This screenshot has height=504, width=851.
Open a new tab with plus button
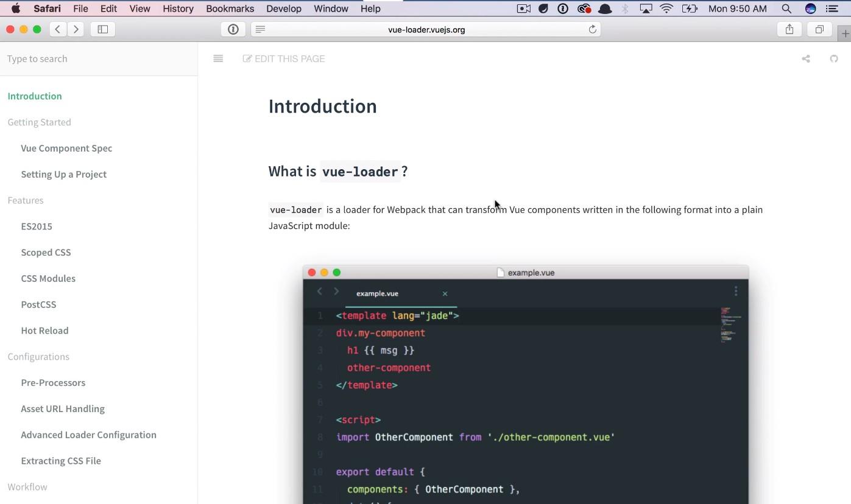pos(845,33)
